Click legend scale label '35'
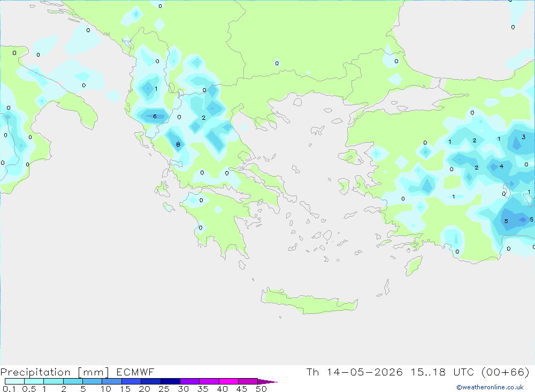The image size is (535, 392). tap(203, 389)
